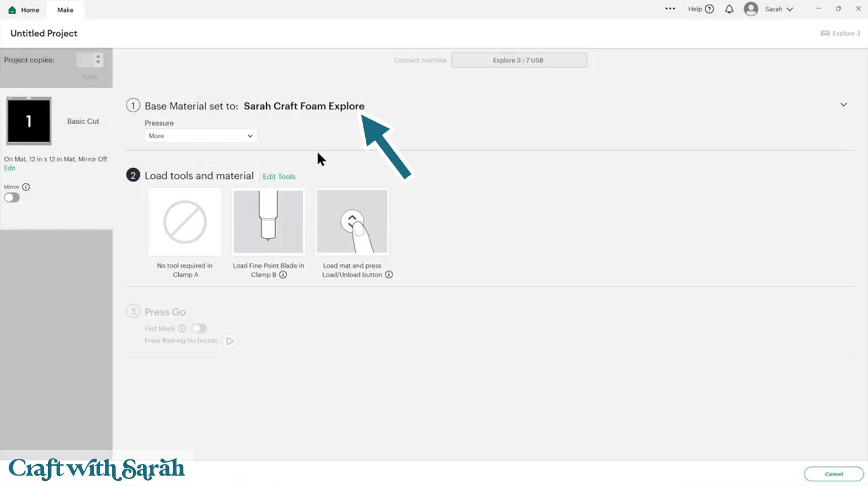Apply the project copies setting
The height and width of the screenshot is (486, 868).
click(x=89, y=77)
